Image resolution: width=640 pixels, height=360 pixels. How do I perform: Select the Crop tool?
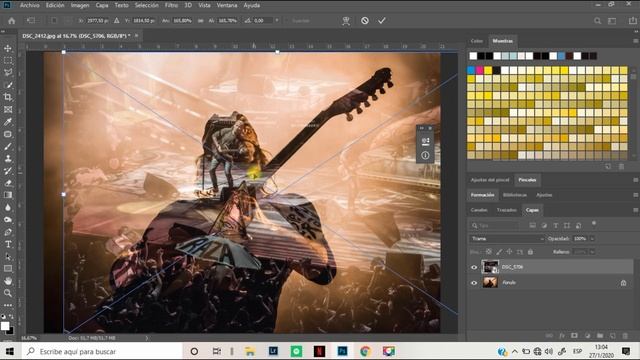click(x=8, y=97)
